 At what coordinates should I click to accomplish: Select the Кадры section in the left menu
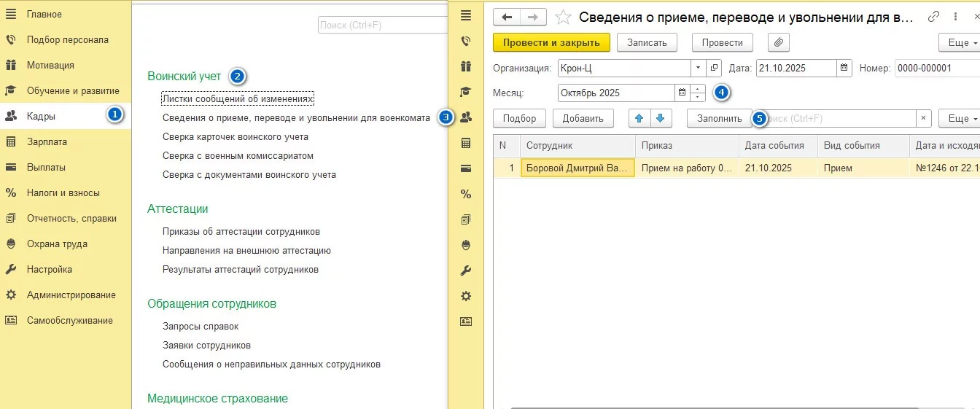click(66, 116)
